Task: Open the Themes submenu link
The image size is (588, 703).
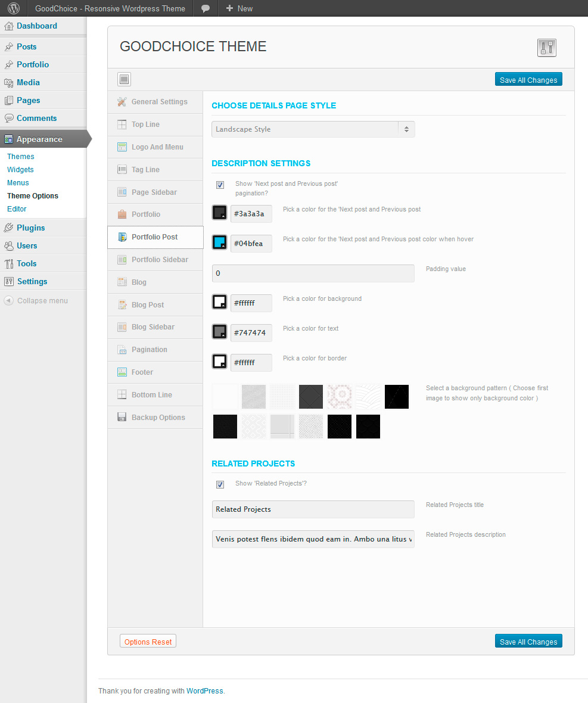Action: coord(21,157)
